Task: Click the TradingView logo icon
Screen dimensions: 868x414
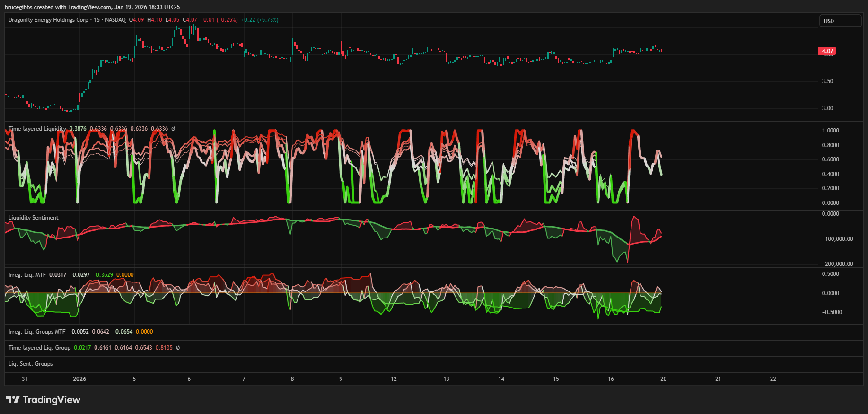Action: click(x=13, y=400)
